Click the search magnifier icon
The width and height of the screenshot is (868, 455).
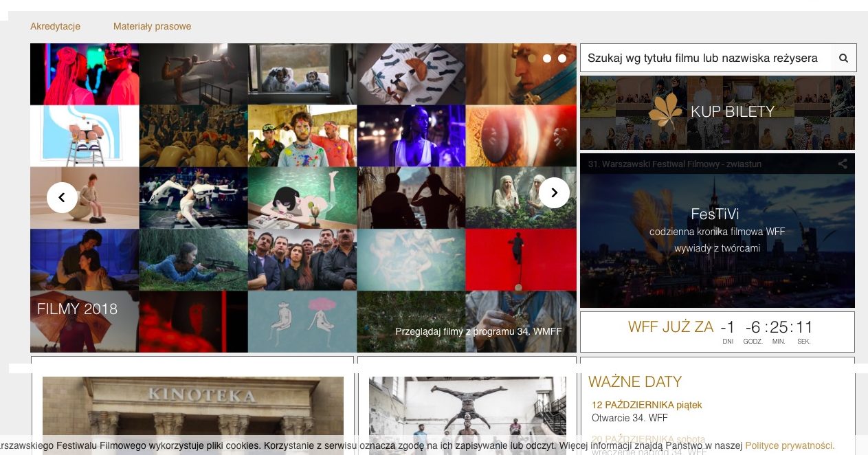[843, 58]
